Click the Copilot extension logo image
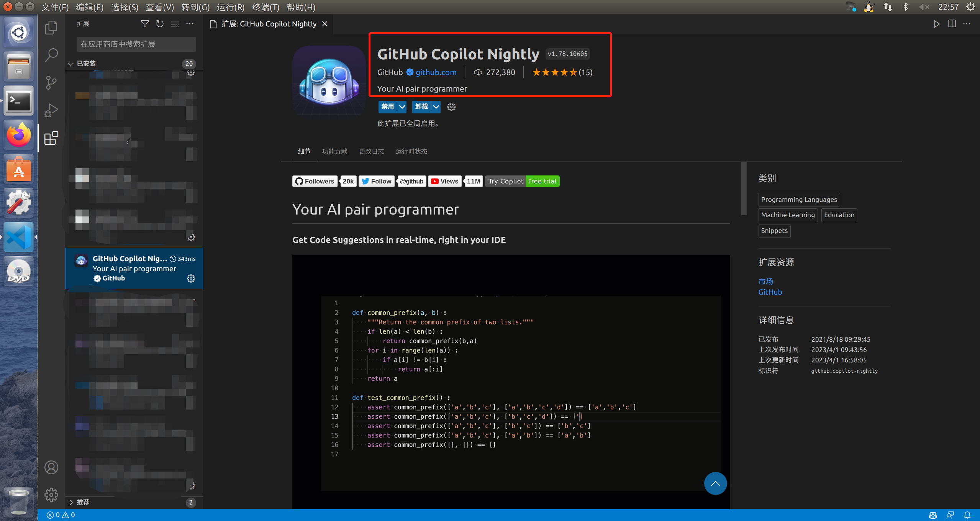The image size is (980, 521). (x=329, y=82)
